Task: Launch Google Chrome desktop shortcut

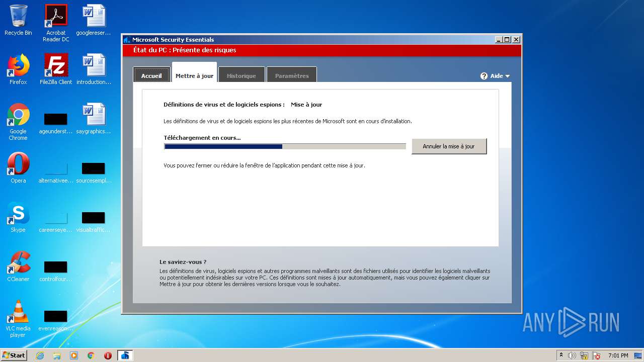Action: [18, 122]
